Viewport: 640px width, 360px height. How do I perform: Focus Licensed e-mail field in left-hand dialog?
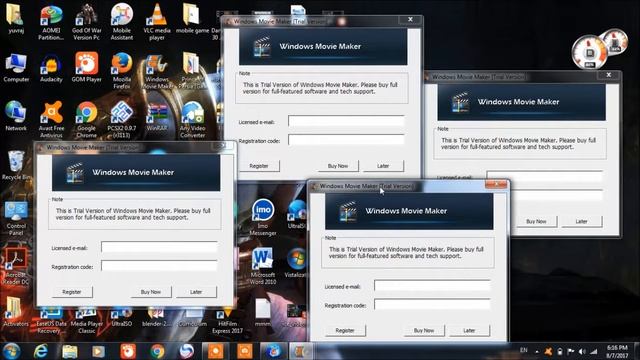pos(159,247)
